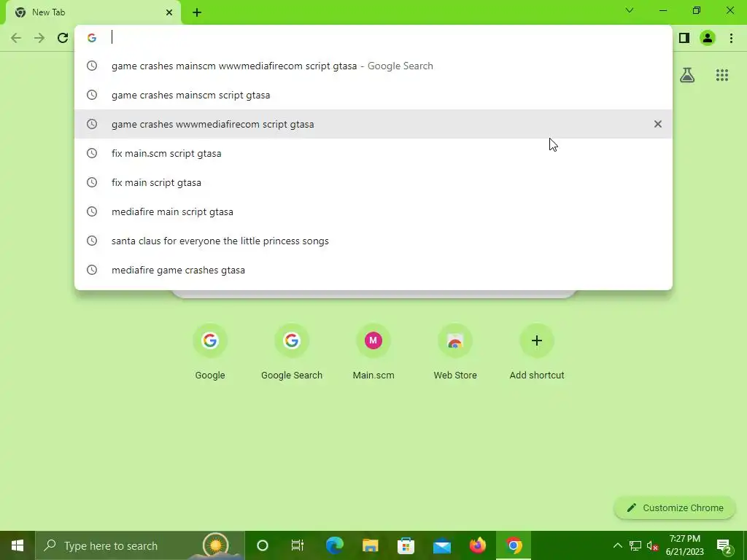Launch Microsoft Edge from the taskbar
This screenshot has width=747, height=560.
click(334, 545)
